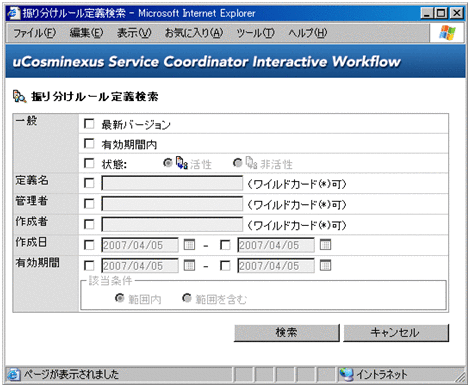472x389 pixels.
Task: Select the 活性 radio button
Action: pos(168,163)
